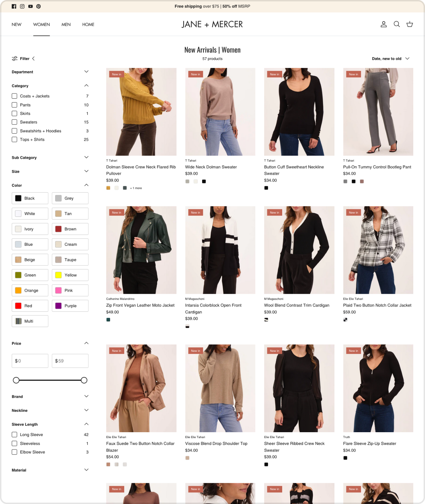Filter by Multi color
425x504 pixels.
click(30, 321)
